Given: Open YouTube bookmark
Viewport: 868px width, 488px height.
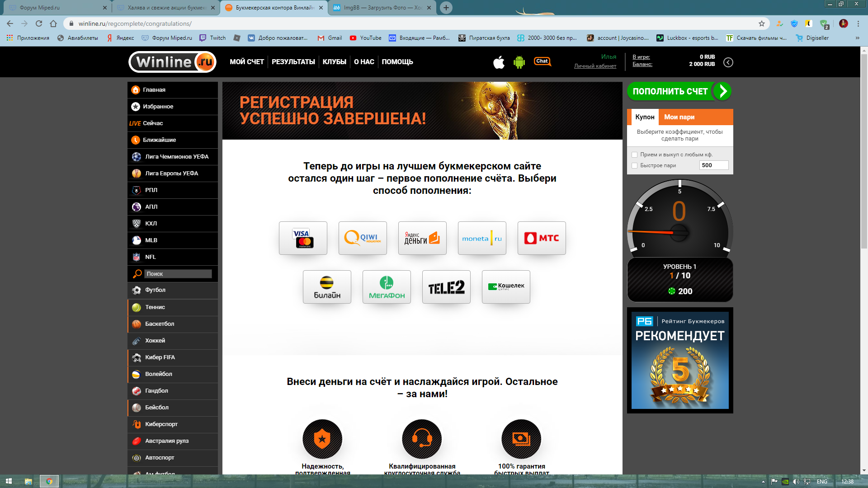Looking at the screenshot, I should (365, 38).
